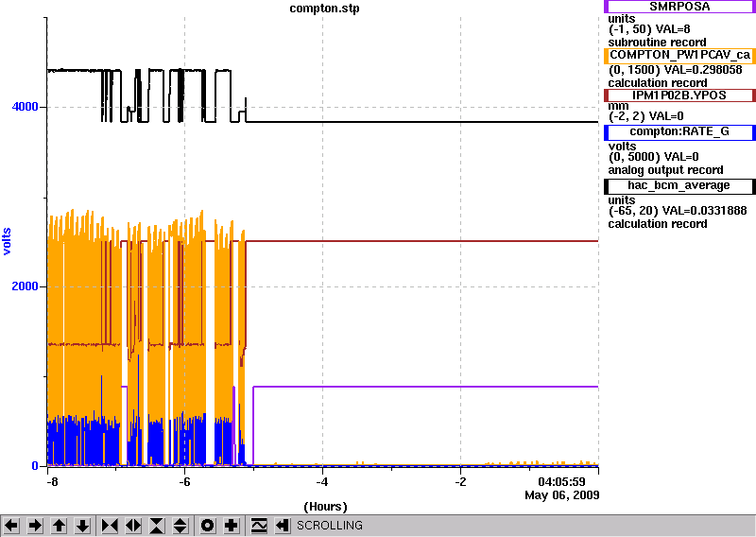Click the (-1, 50) VAL=8 reading
Image resolution: width=756 pixels, height=537 pixels.
pos(649,30)
